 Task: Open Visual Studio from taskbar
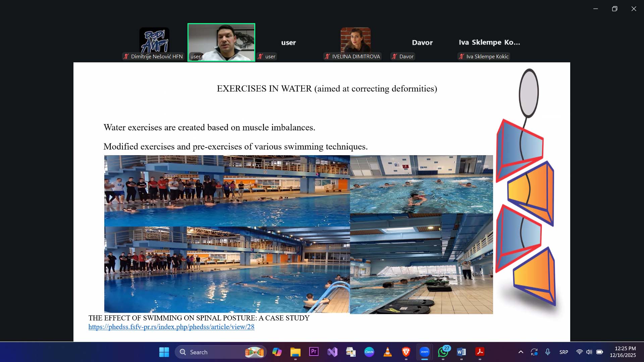click(332, 352)
